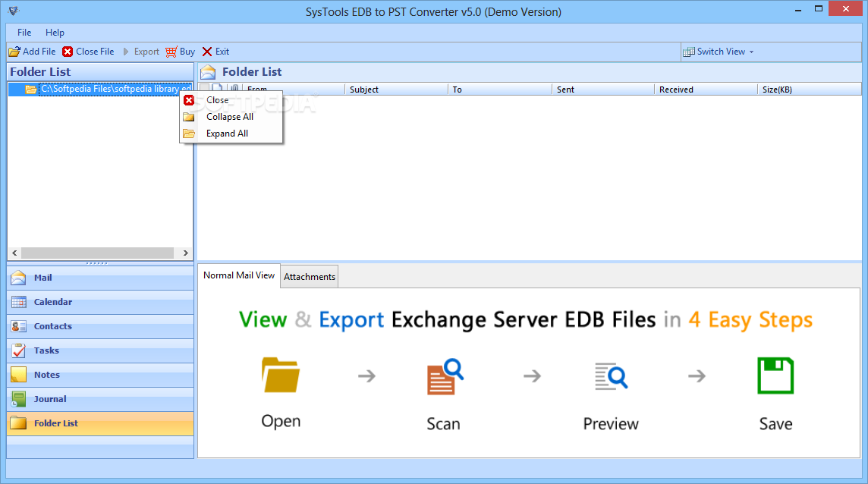868x484 pixels.
Task: Close the EDB to PST Converter window
Action: coord(846,9)
